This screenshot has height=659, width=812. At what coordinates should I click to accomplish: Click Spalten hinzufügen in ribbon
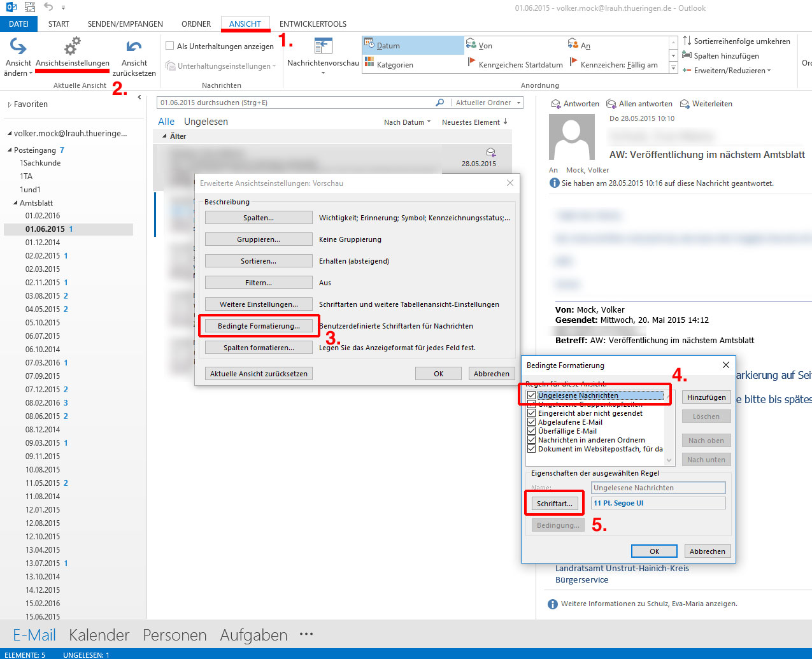point(721,55)
